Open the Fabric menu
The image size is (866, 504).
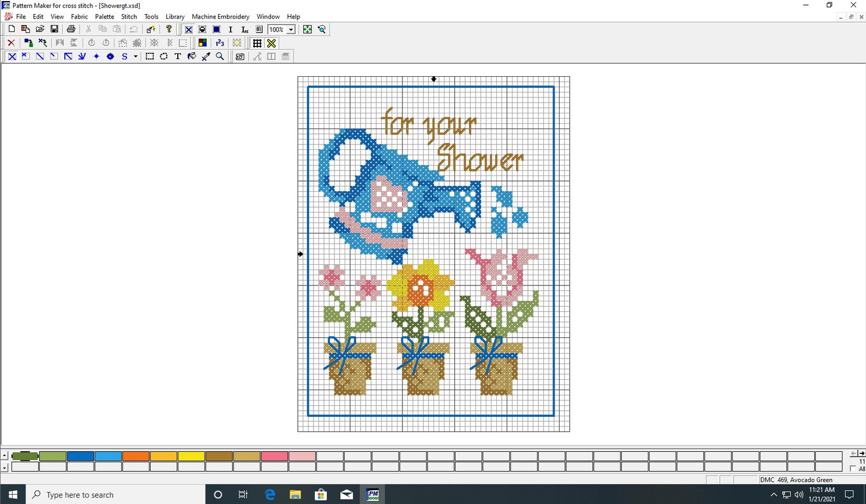(x=79, y=17)
